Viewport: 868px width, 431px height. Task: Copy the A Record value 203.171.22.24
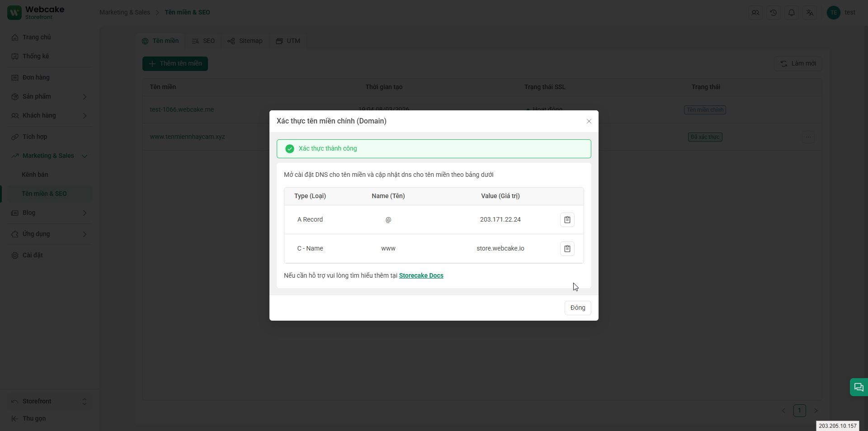(567, 220)
